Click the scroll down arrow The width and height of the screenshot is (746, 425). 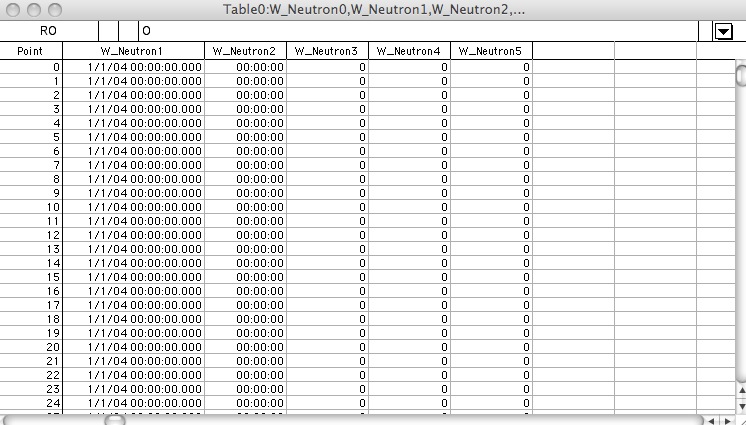pos(741,405)
